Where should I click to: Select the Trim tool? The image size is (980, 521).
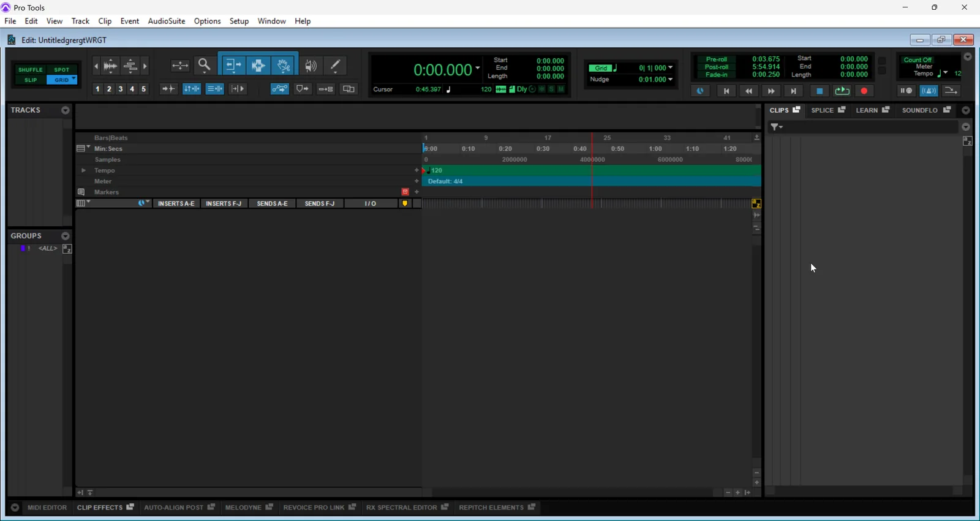tap(233, 65)
